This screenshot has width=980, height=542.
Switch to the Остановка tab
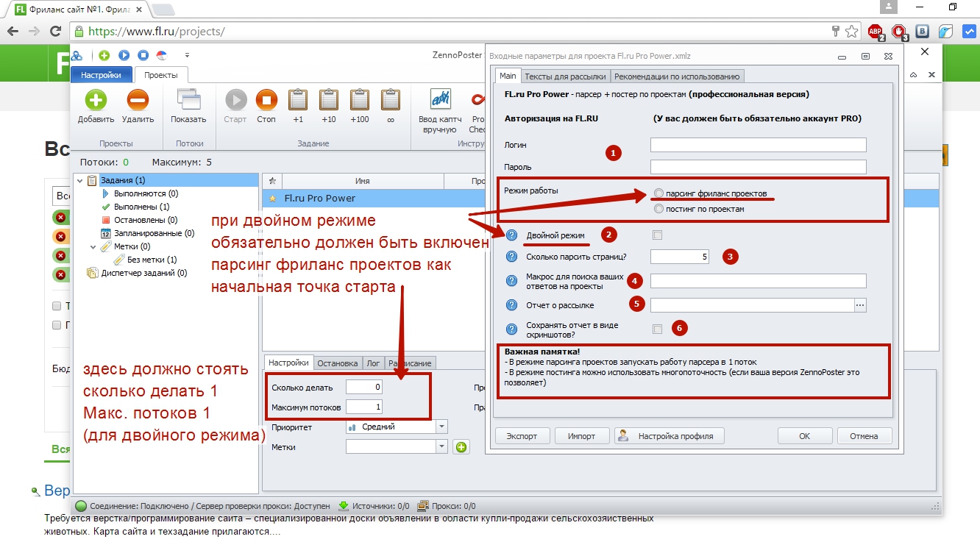pos(338,363)
